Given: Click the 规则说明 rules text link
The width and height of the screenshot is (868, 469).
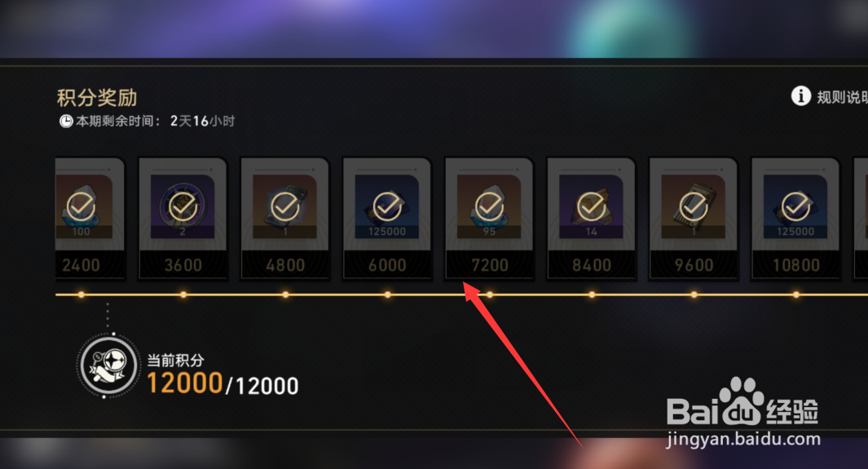Looking at the screenshot, I should pyautogui.click(x=842, y=97).
